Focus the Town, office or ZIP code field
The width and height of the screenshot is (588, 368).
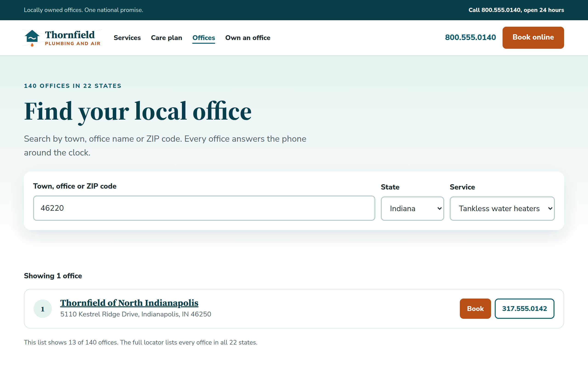coord(204,208)
